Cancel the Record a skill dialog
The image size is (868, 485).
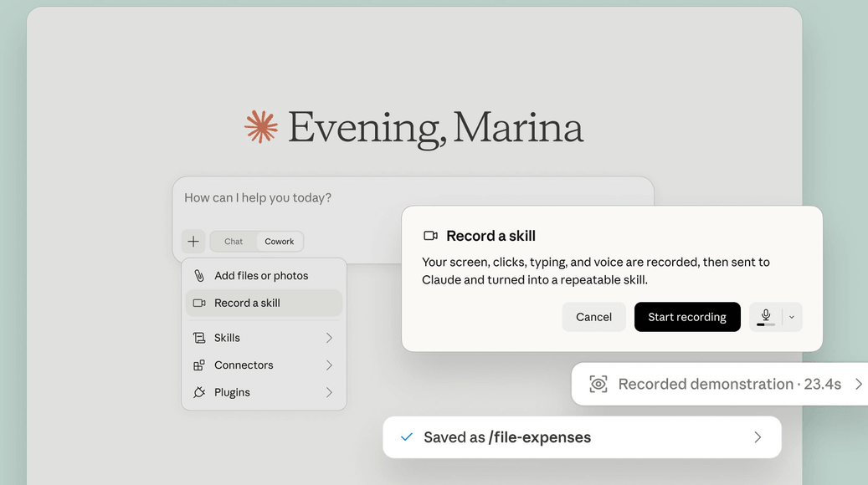click(593, 317)
